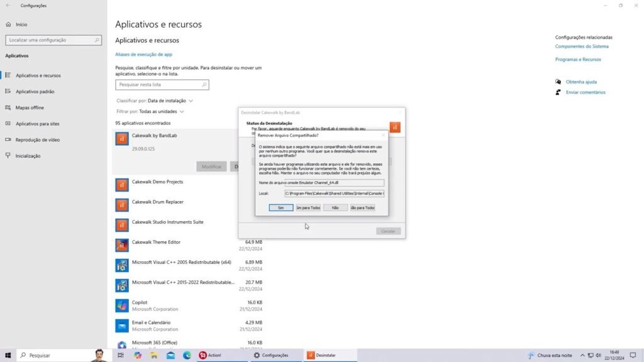Image resolution: width=644 pixels, height=362 pixels.
Task: Open Aplicativos padrão in sidebar
Action: pyautogui.click(x=53, y=92)
